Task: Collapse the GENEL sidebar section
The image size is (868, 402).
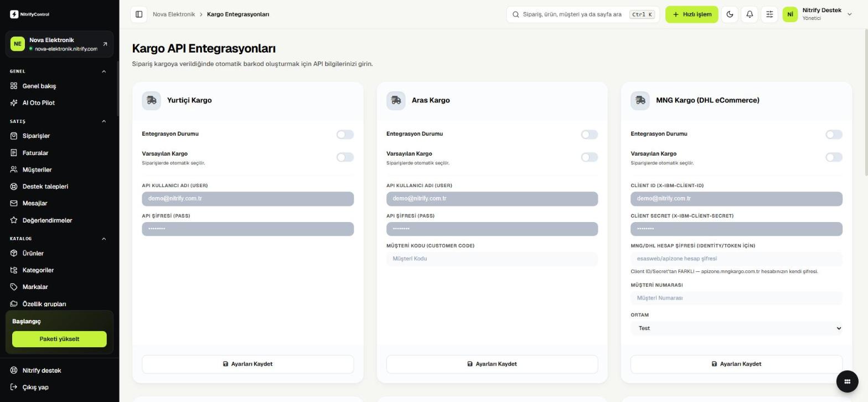Action: pyautogui.click(x=104, y=71)
